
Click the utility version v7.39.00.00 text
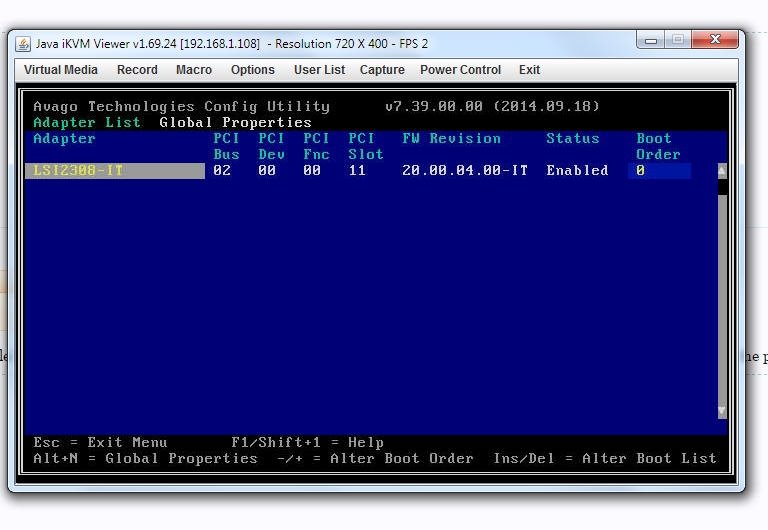[x=492, y=106]
